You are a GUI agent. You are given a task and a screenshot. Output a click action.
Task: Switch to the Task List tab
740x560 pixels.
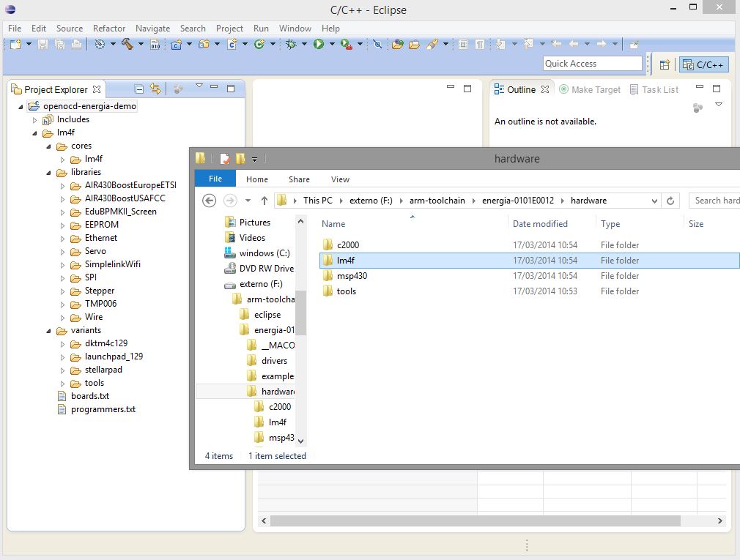[654, 89]
